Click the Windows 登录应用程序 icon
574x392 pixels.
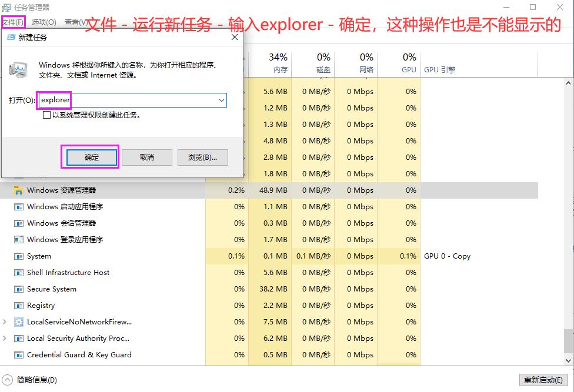pyautogui.click(x=19, y=240)
